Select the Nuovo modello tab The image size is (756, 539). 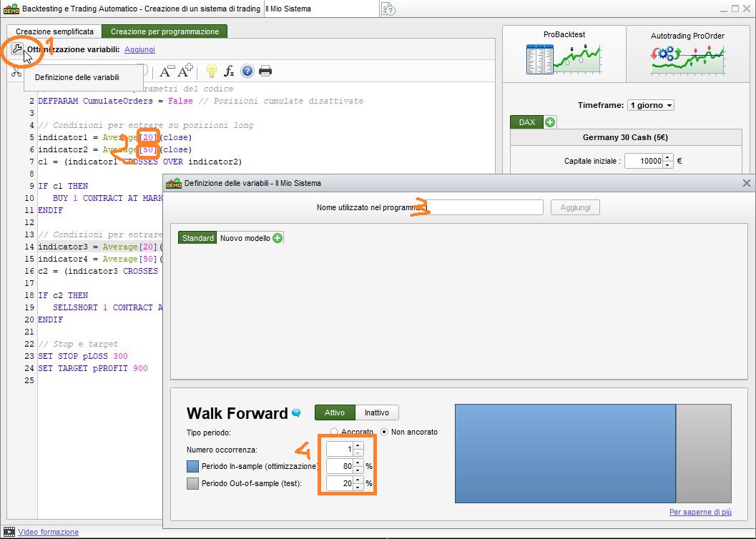pyautogui.click(x=245, y=238)
